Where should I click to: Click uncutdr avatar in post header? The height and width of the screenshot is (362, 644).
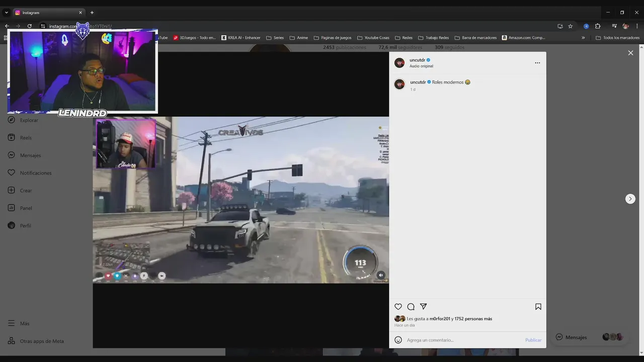[399, 63]
